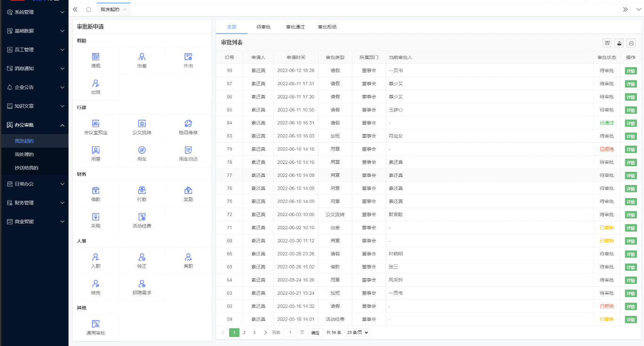This screenshot has width=644, height=346.
Task: Click the print icon above approval table
Action: pos(631,43)
